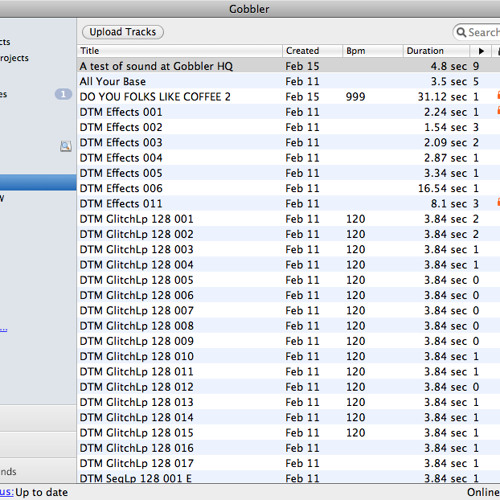500x500 pixels.
Task: Click the magnifier icon in search box
Action: (461, 32)
